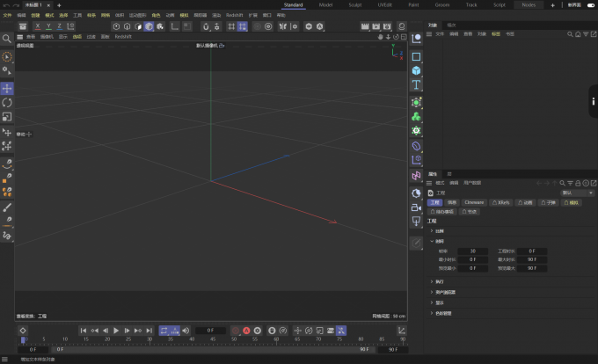Image resolution: width=598 pixels, height=364 pixels.
Task: Click the timeline preview range bar
Action: click(214, 350)
